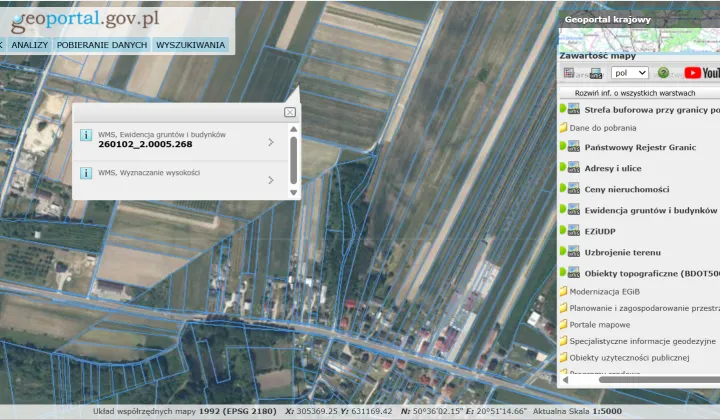This screenshot has height=420, width=720.
Task: Open the POBIERANIE DANYCH menu
Action: 102,45
